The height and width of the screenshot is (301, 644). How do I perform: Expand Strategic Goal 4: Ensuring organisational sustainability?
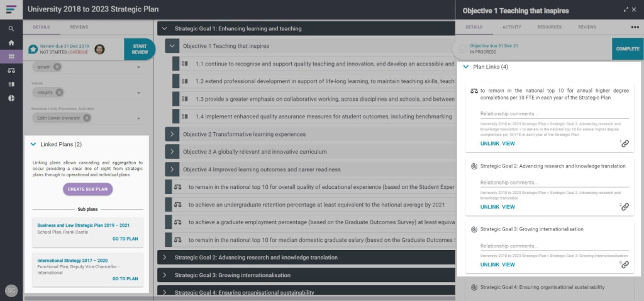tap(165, 293)
